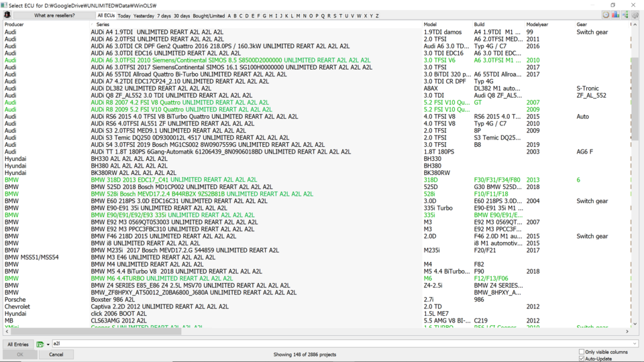Click the scroll up arrow of vertical scrollbar
This screenshot has height=362, width=644.
635,25
